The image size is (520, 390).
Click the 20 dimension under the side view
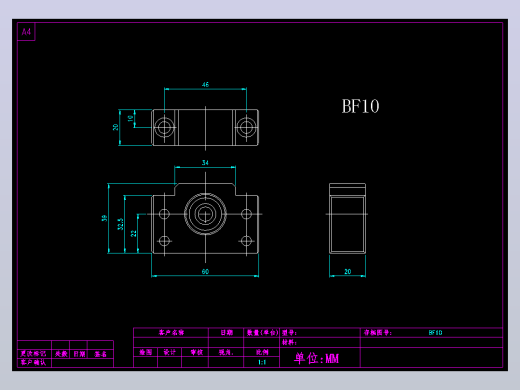pyautogui.click(x=348, y=272)
